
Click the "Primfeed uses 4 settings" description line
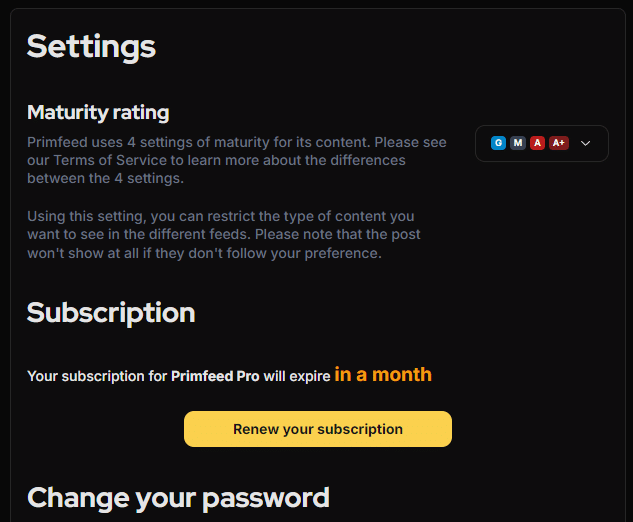coord(236,142)
